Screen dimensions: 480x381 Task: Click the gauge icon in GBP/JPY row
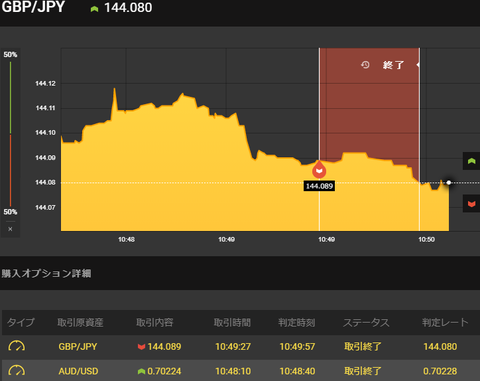pos(16,346)
